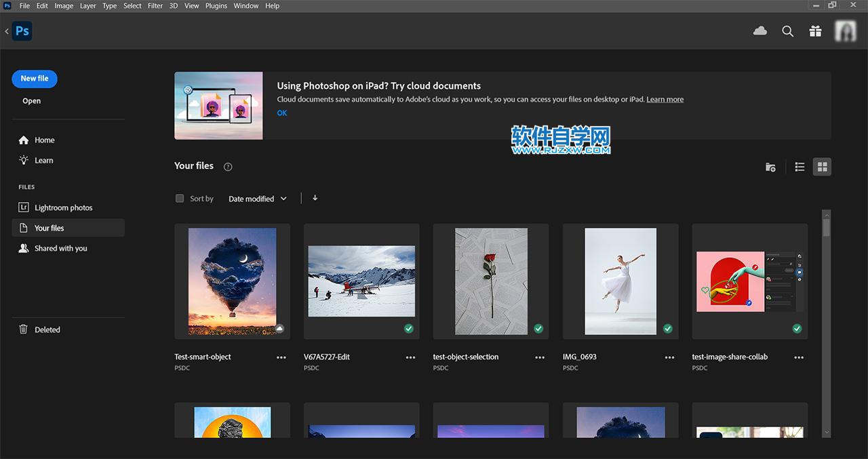Screen dimensions: 868x459
Task: Create a new folder using folder icon
Action: (x=770, y=167)
